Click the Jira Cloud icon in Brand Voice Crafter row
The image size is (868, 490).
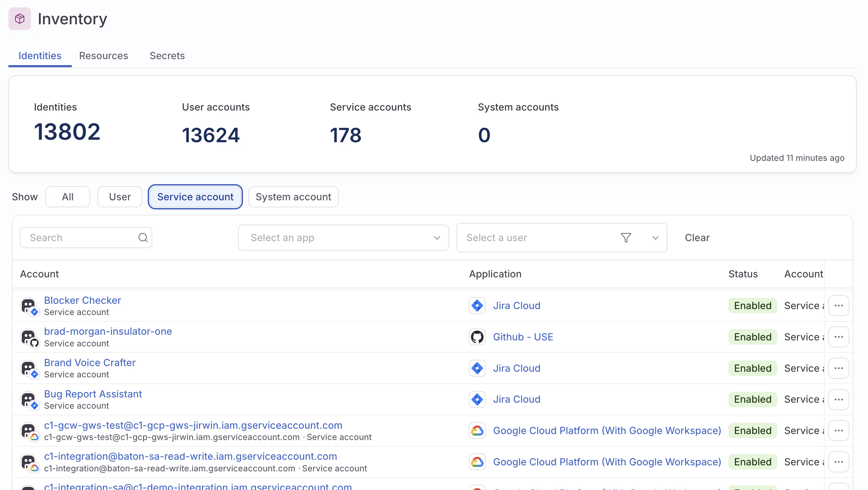coord(477,368)
